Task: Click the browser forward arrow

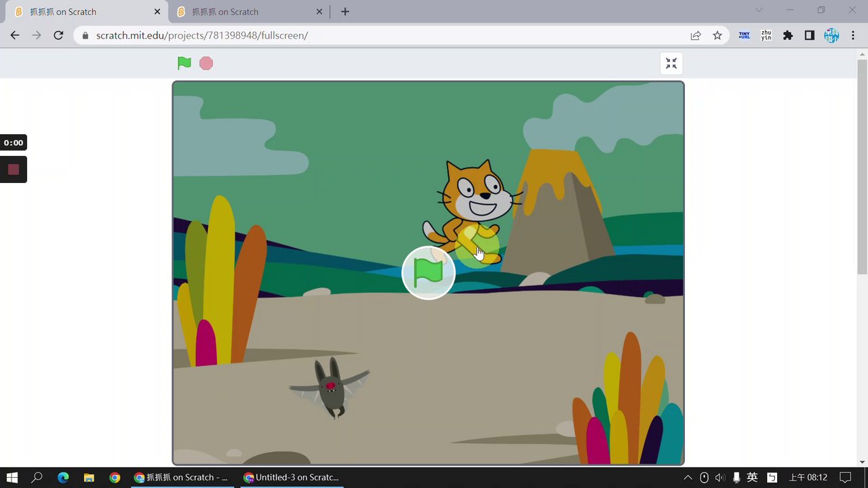Action: tap(37, 35)
